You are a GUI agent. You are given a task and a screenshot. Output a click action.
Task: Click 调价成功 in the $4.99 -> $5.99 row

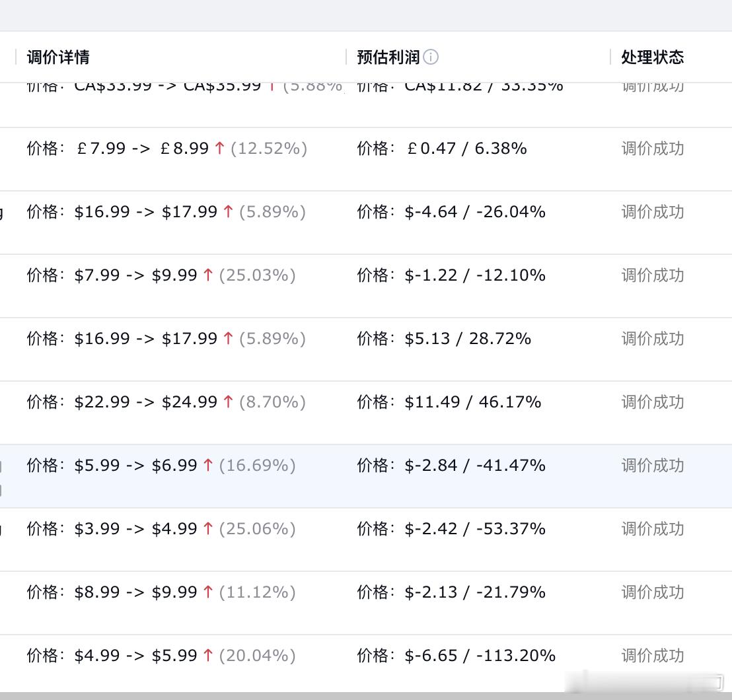pos(653,656)
